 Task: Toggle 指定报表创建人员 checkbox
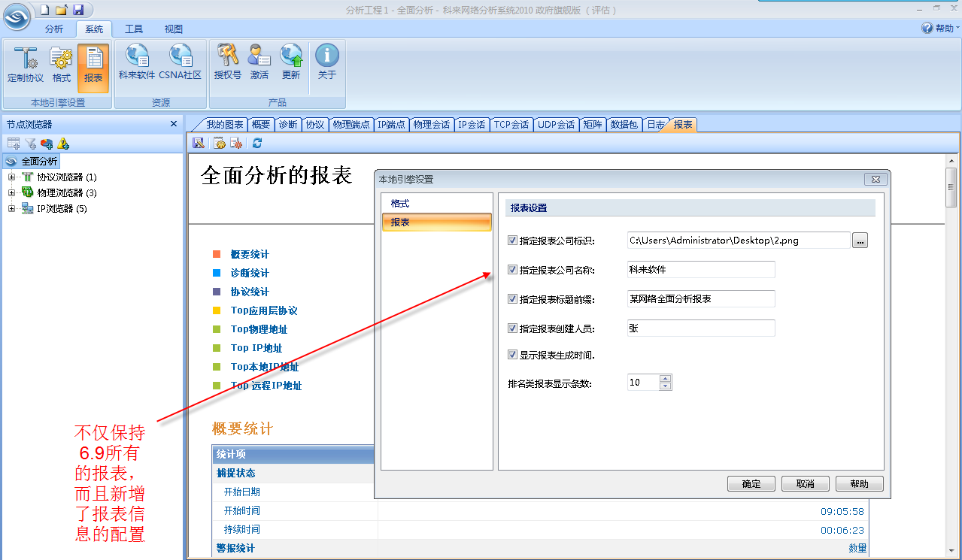tap(513, 328)
